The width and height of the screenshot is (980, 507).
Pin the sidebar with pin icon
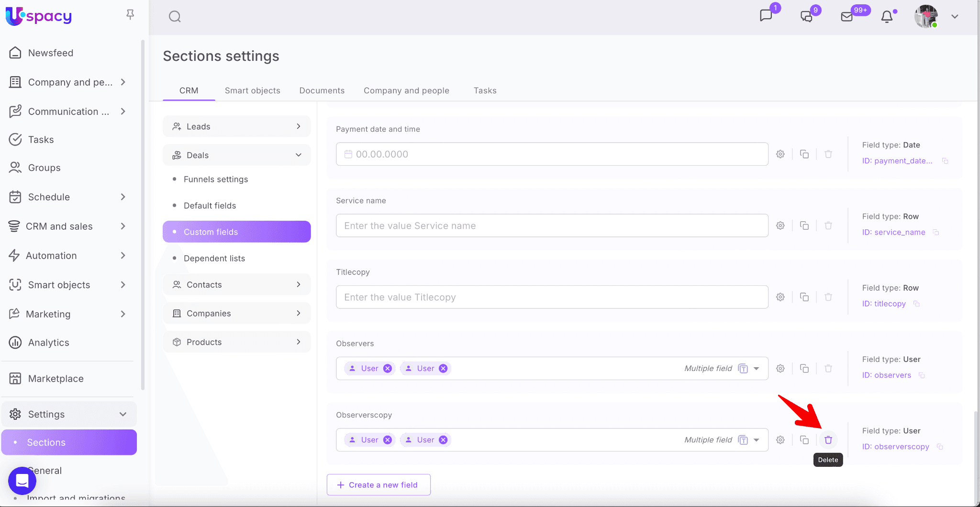(130, 15)
